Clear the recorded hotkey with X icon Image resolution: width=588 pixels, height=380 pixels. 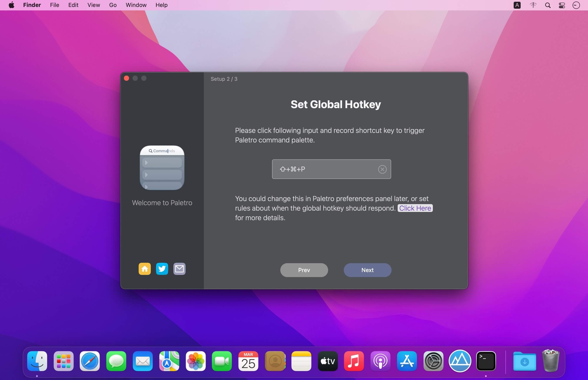(x=382, y=169)
